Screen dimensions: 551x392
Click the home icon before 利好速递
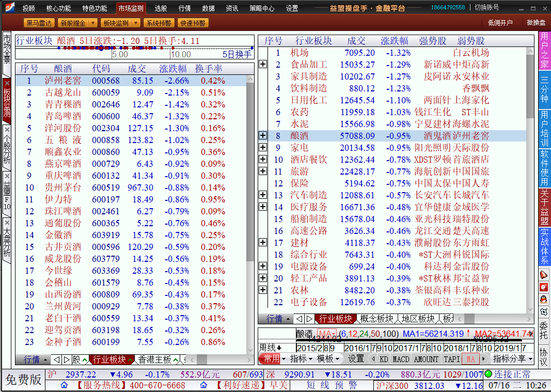[x=203, y=385]
